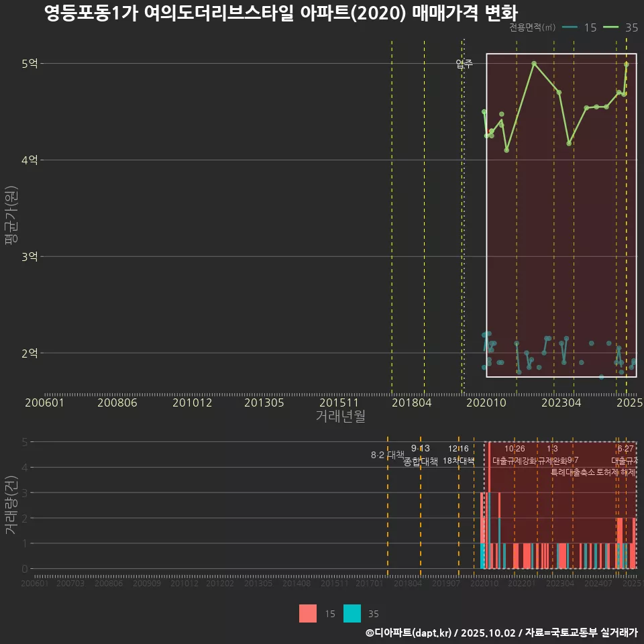Click the 토허제 해제 annotation text
This screenshot has width=644, height=644.
point(617,472)
